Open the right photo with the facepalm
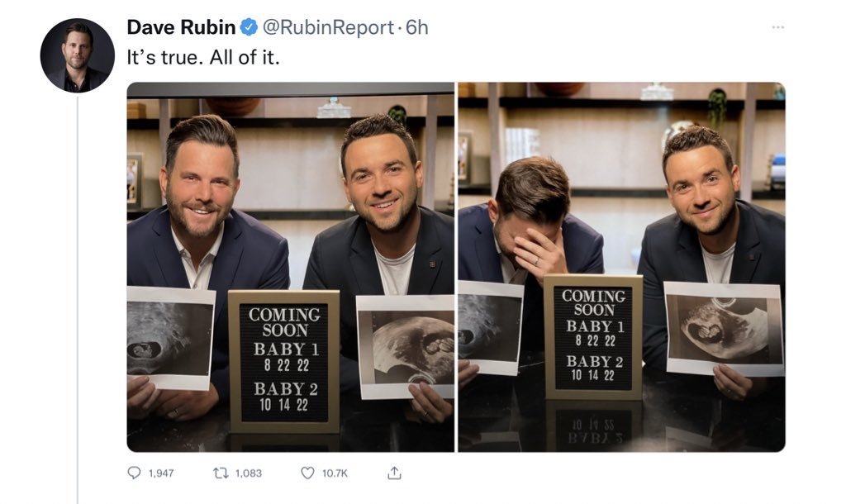This screenshot has height=504, width=846. (x=621, y=207)
